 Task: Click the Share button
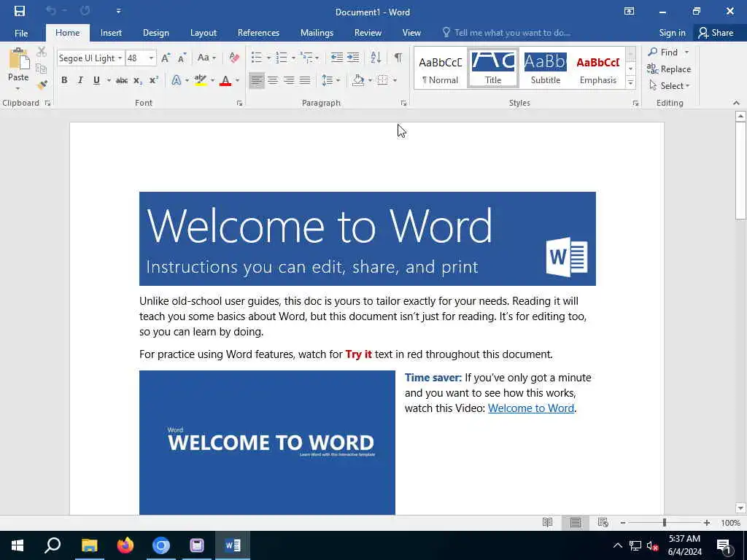click(716, 33)
